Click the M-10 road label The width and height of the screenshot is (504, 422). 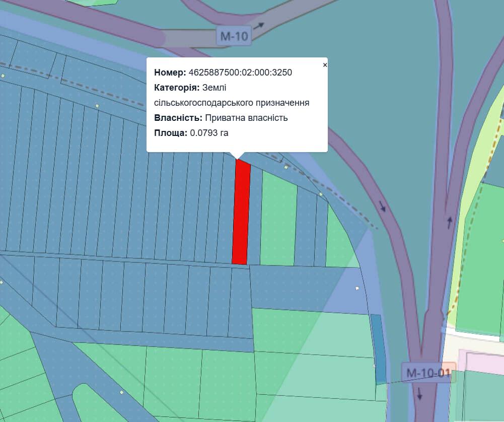point(234,36)
